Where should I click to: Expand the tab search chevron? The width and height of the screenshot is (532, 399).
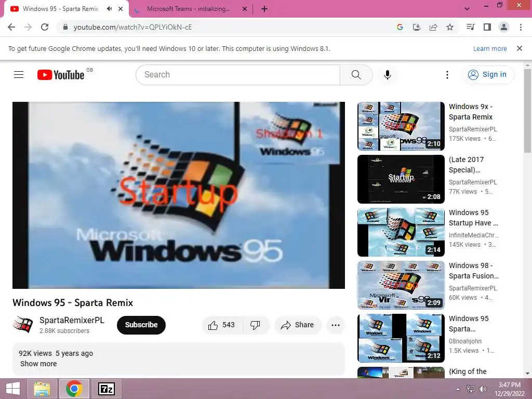467,9
